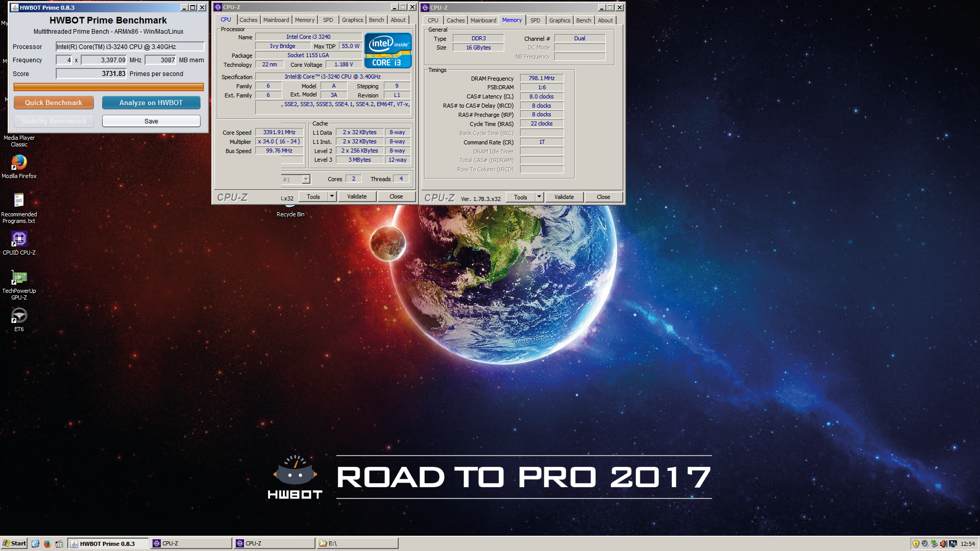
Task: Click the security shield tray icon
Action: (916, 544)
